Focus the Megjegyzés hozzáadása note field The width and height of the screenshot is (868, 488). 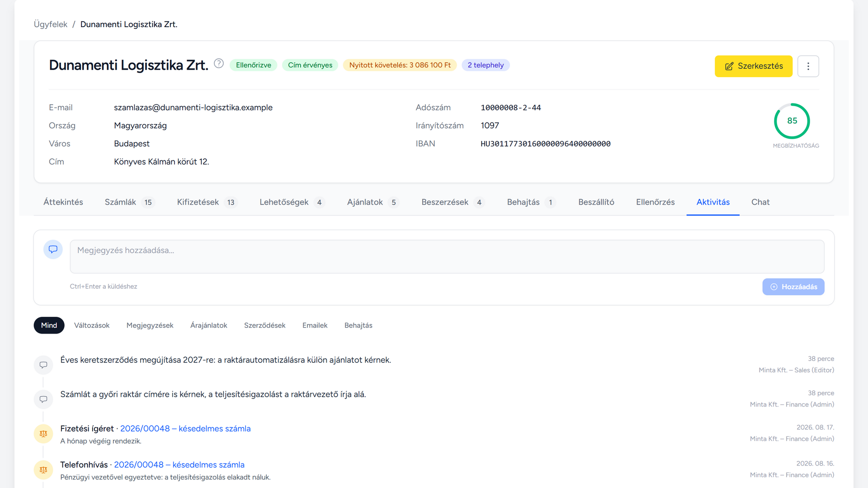[447, 257]
